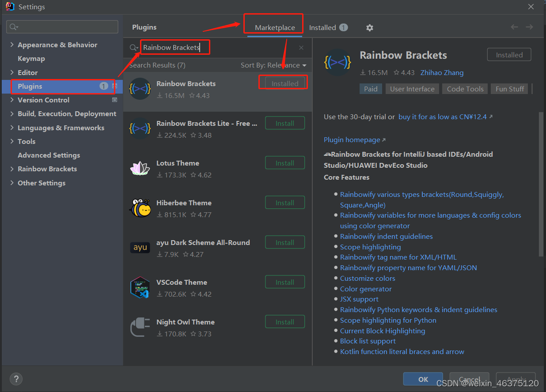
Task: Expand Build, Execution, Deployment node
Action: coord(11,114)
